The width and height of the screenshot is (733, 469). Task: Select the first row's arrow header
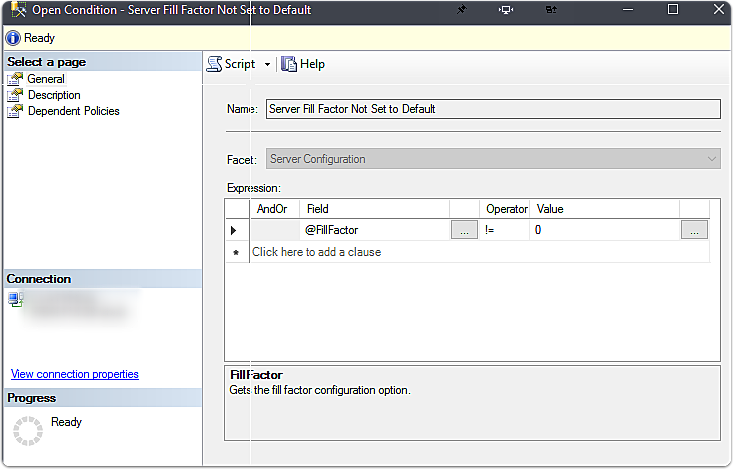[236, 230]
